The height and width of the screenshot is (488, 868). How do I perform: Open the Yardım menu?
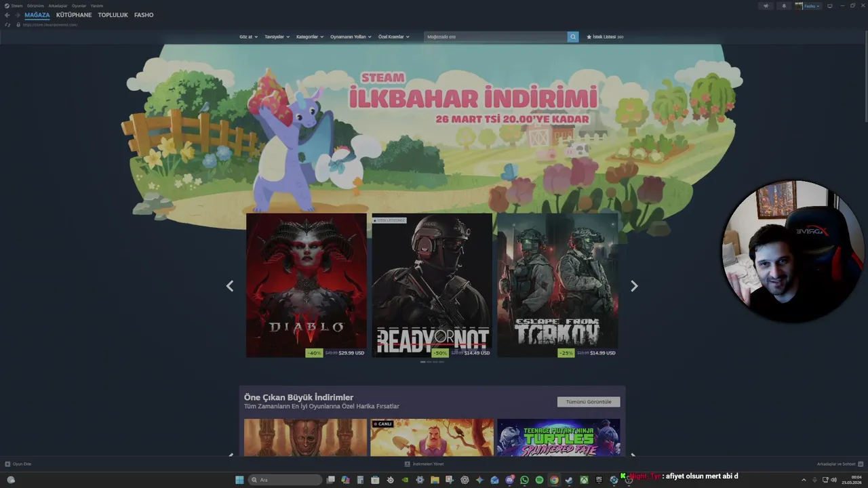97,5
